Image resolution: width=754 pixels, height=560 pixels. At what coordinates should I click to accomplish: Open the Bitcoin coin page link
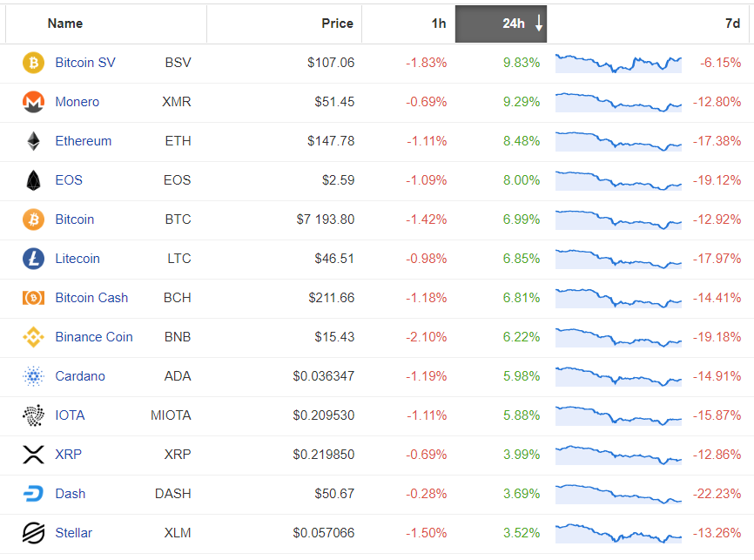pos(75,219)
